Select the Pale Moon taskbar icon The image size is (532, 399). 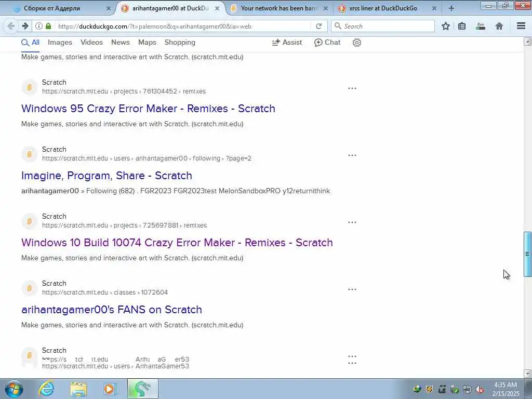[143, 389]
